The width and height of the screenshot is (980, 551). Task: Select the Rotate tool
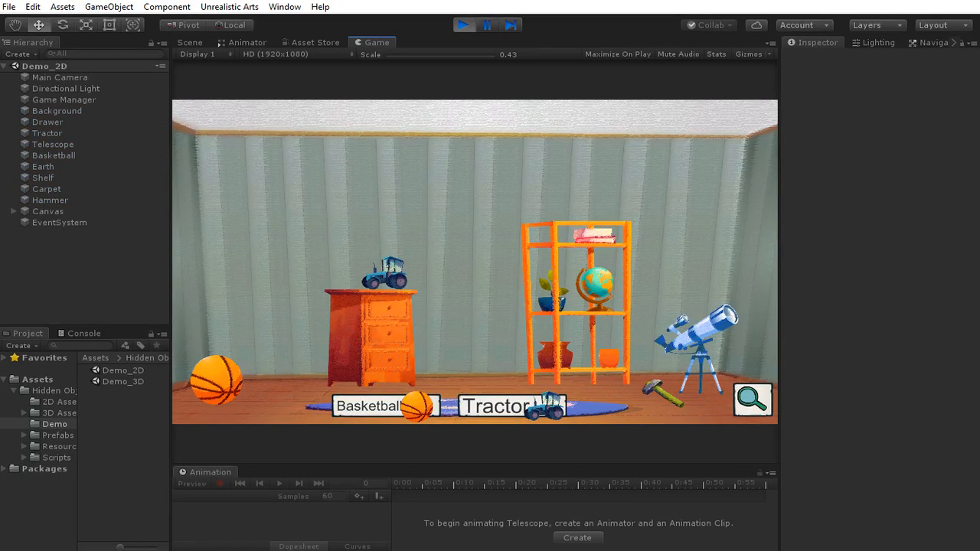point(63,25)
